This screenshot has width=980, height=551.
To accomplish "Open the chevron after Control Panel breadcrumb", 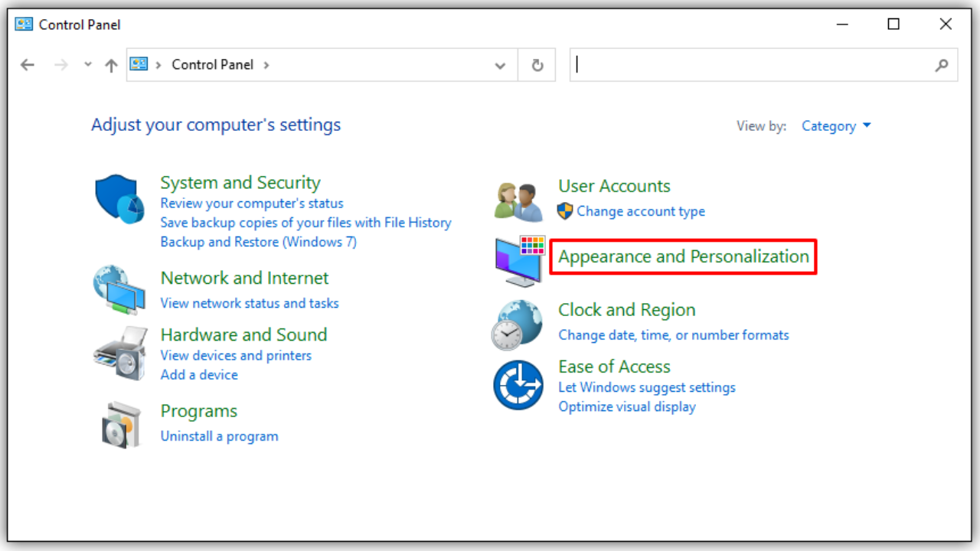I will click(266, 64).
